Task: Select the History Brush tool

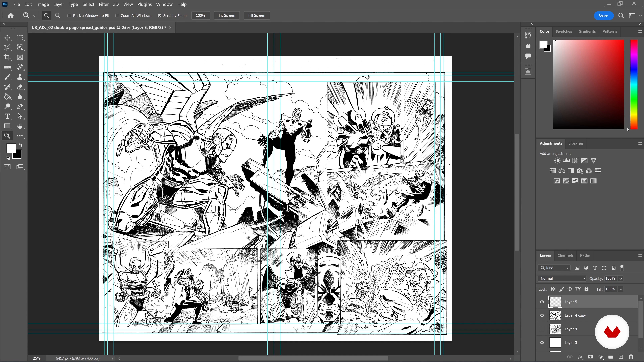Action: [7, 87]
